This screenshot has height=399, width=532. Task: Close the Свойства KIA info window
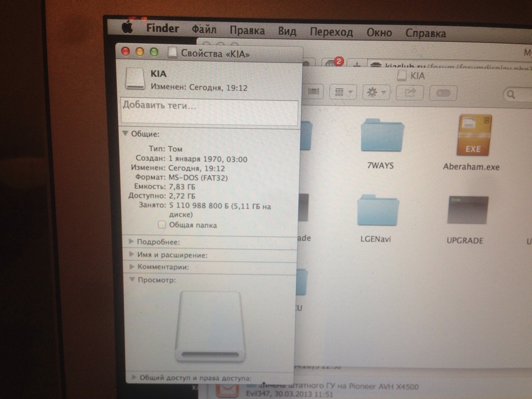click(x=126, y=51)
